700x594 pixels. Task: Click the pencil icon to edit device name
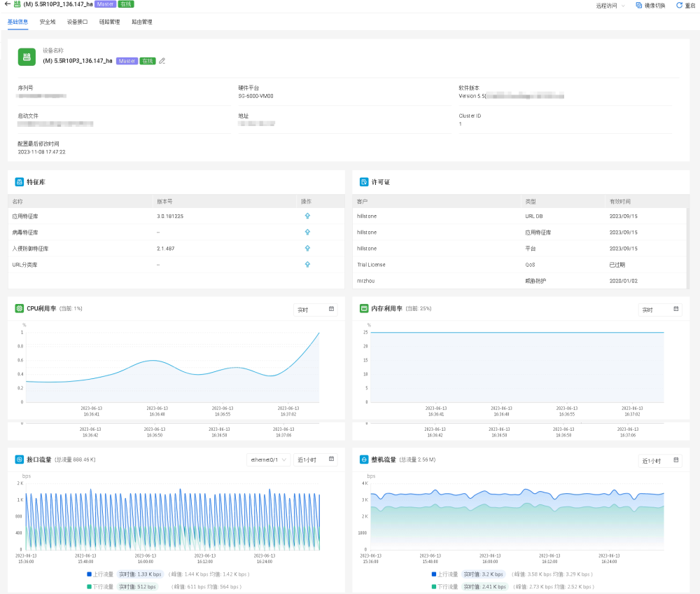coord(162,61)
